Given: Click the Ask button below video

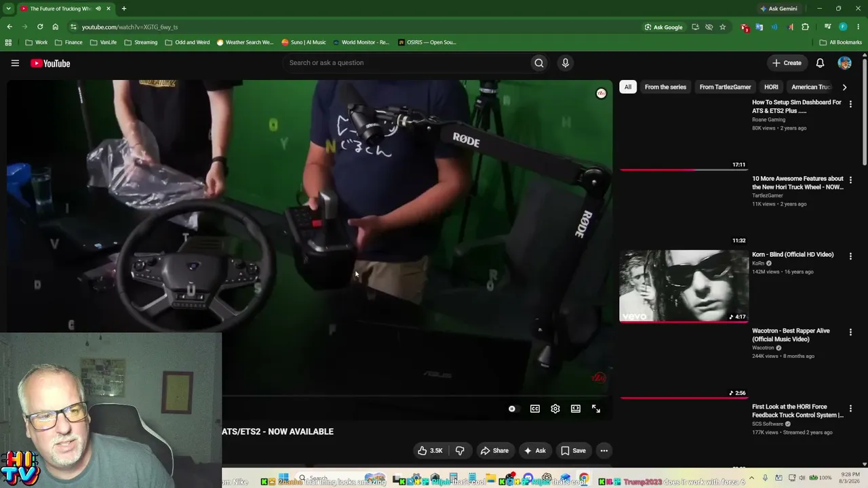Looking at the screenshot, I should (534, 451).
